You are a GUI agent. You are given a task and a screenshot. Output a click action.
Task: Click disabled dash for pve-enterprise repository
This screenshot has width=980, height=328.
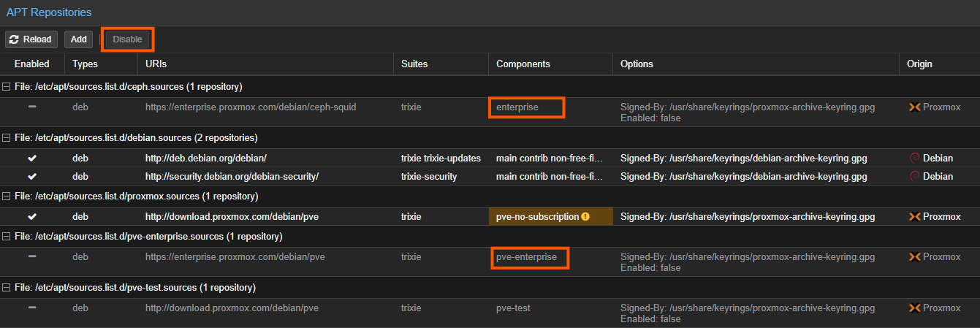[x=32, y=257]
